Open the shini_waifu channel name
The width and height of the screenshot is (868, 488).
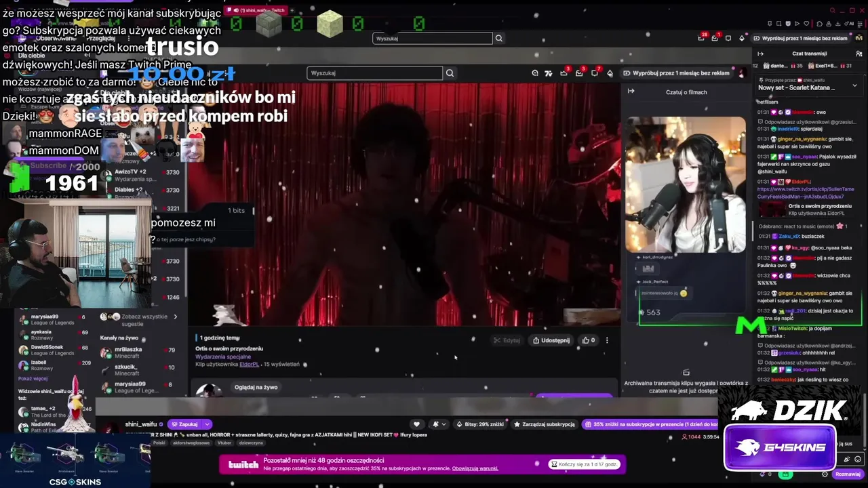click(x=140, y=424)
